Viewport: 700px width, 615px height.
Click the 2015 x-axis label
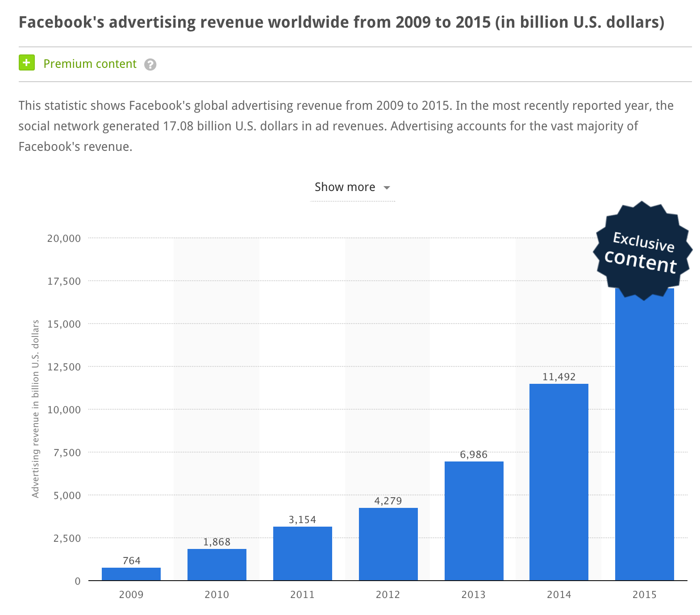tap(645, 594)
